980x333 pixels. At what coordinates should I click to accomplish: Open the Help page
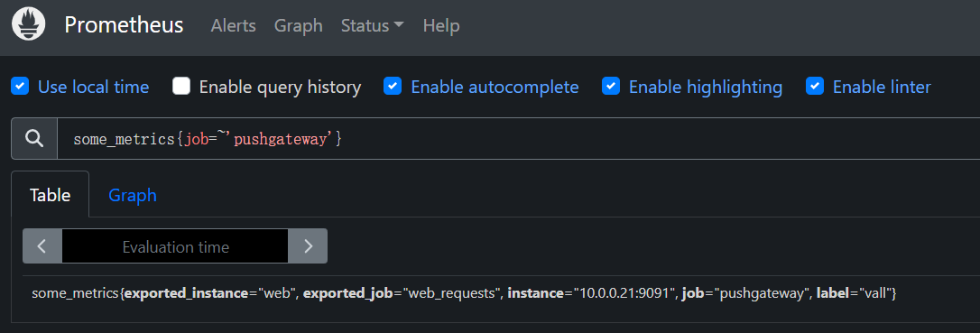pyautogui.click(x=441, y=25)
